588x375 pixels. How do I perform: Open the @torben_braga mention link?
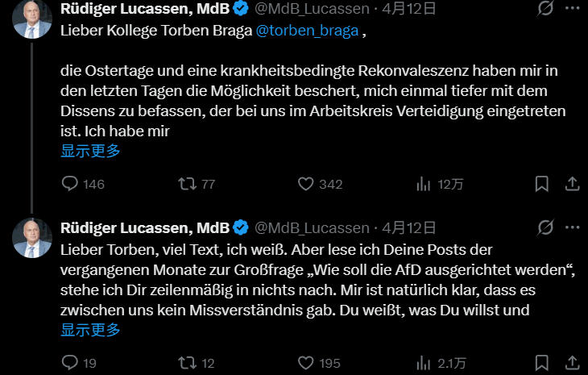(x=307, y=33)
